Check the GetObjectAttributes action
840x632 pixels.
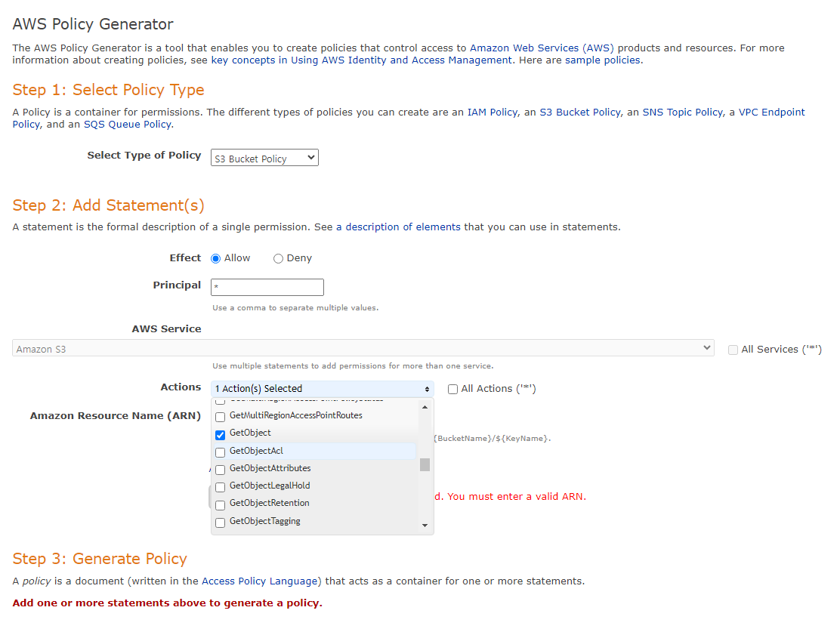click(220, 470)
